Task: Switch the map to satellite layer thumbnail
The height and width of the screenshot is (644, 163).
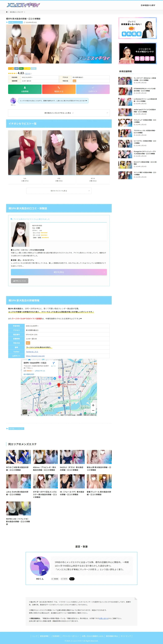Action: (25, 412)
